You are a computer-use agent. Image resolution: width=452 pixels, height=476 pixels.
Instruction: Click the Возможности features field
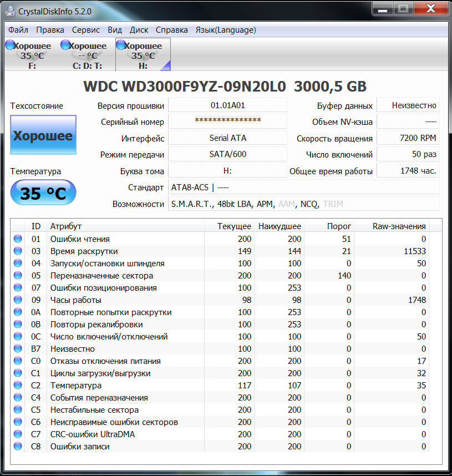[x=304, y=204]
